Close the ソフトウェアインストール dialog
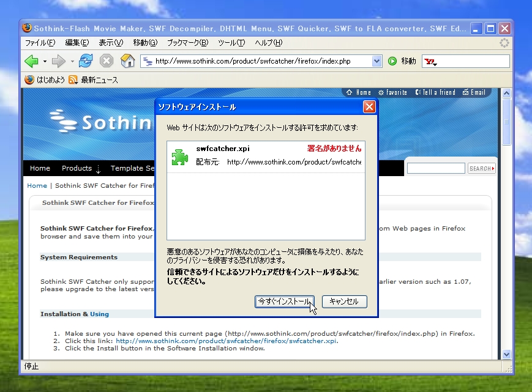 [369, 107]
